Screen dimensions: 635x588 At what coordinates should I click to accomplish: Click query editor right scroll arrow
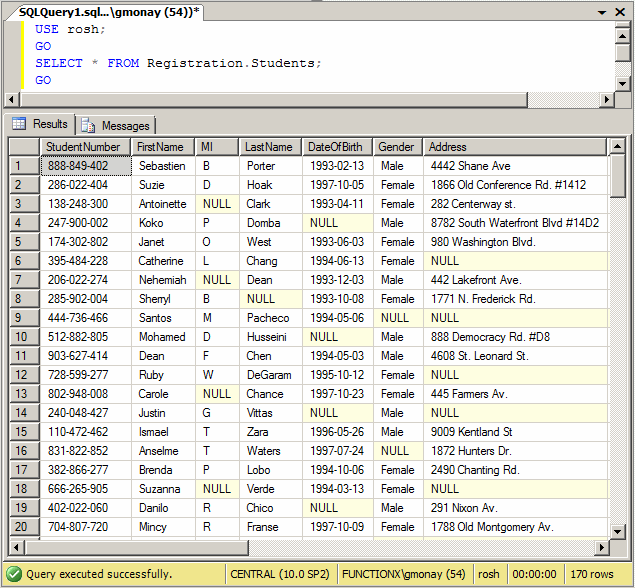click(606, 99)
